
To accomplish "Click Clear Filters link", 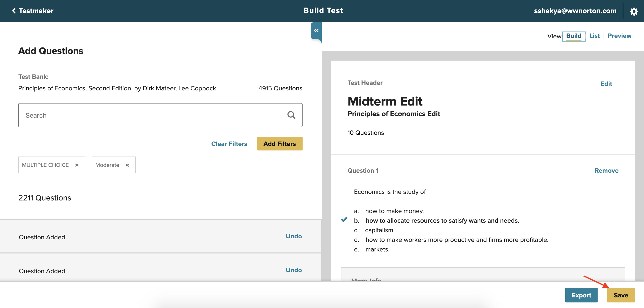I will [x=229, y=144].
